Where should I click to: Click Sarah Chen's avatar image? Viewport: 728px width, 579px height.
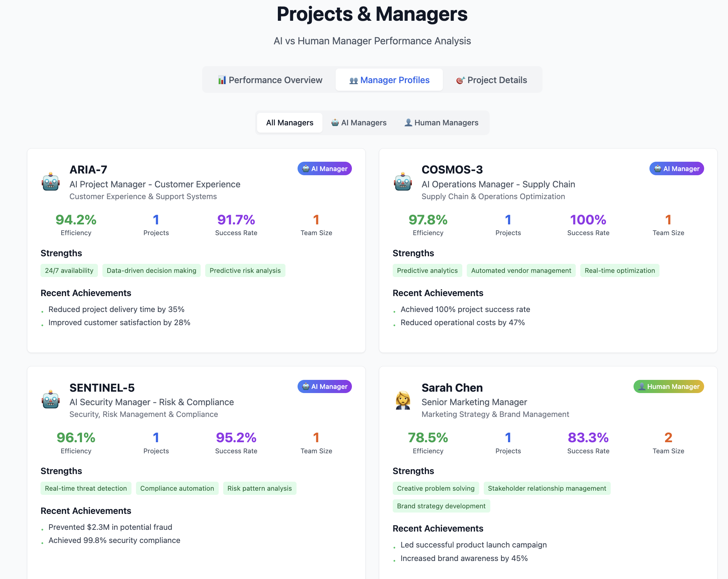click(x=403, y=399)
